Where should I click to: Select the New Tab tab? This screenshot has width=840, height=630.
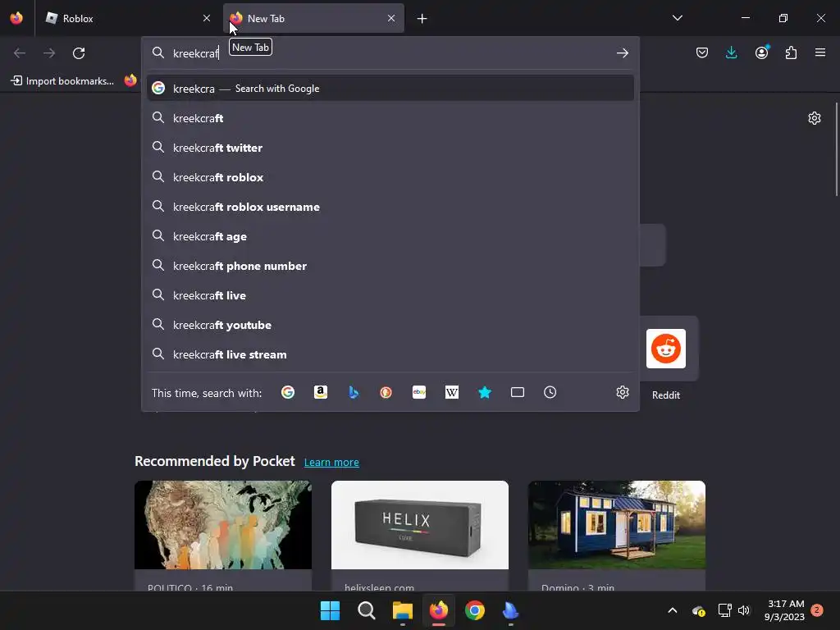[313, 19]
